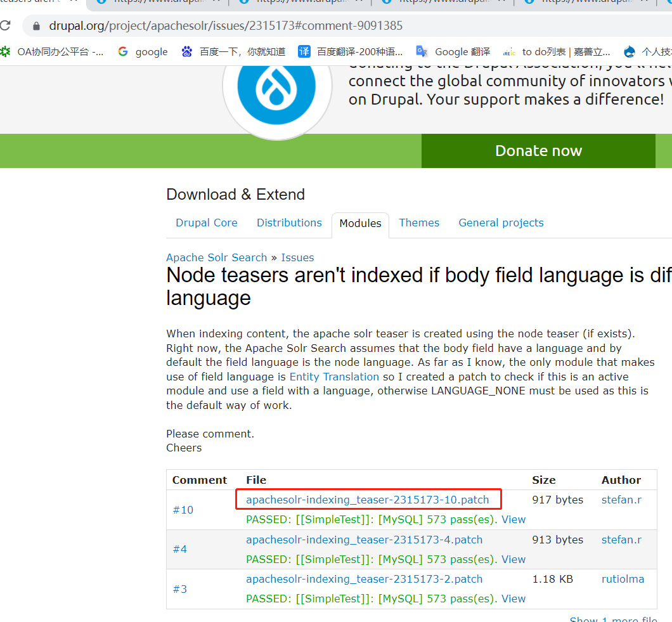Reload the page with the refresh icon
The width and height of the screenshot is (672, 622).
5,26
